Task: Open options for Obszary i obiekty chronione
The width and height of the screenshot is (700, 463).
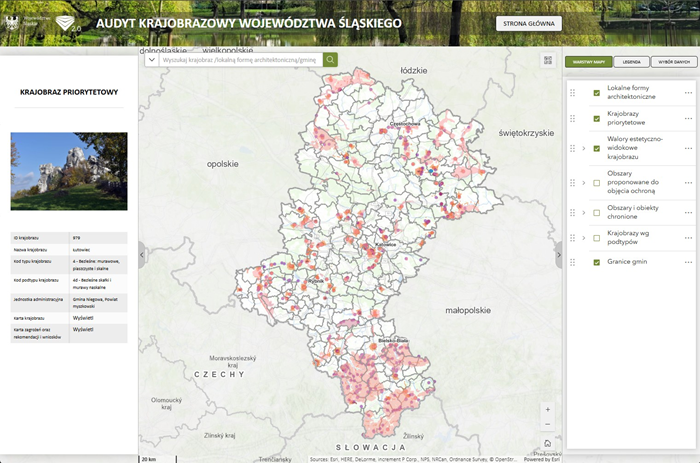Action: point(688,213)
